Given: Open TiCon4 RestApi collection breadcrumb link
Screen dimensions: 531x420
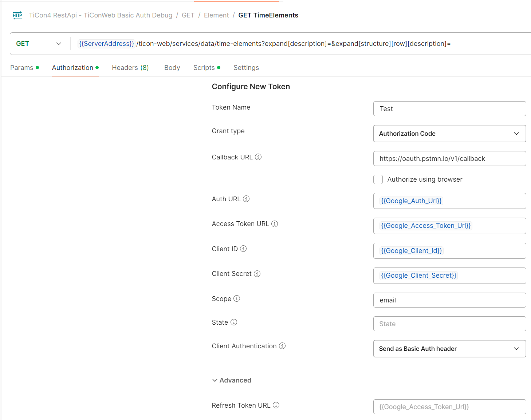Looking at the screenshot, I should point(101,15).
